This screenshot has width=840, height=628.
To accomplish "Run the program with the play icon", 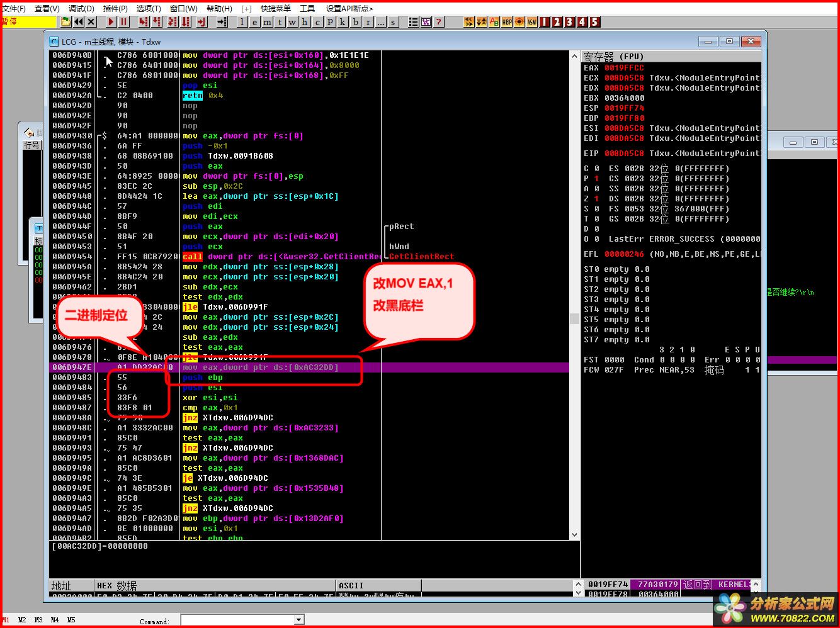I will point(111,22).
